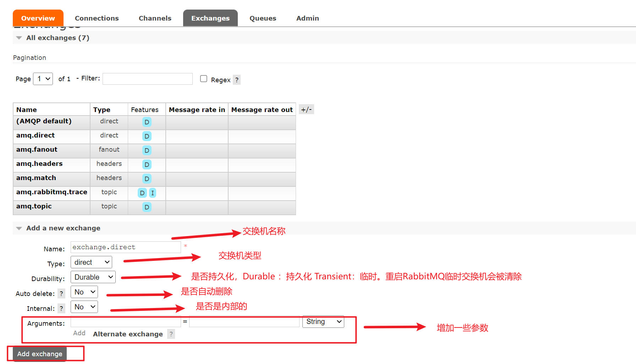Open the Page number dropdown
Screen dimensions: 636x364
point(43,79)
